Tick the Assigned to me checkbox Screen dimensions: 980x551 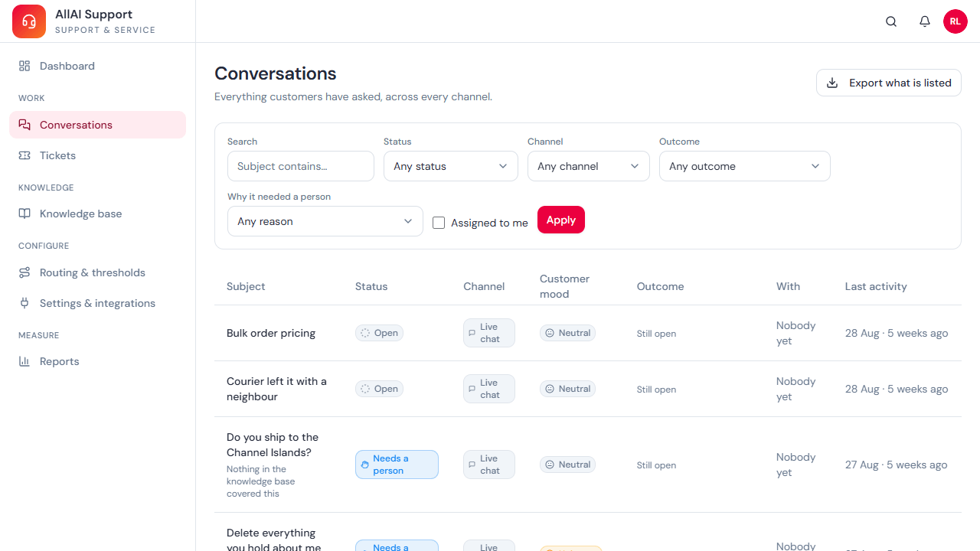pyautogui.click(x=439, y=223)
